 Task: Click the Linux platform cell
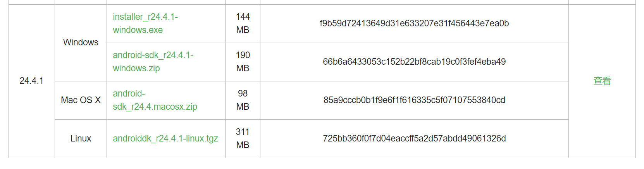click(81, 138)
